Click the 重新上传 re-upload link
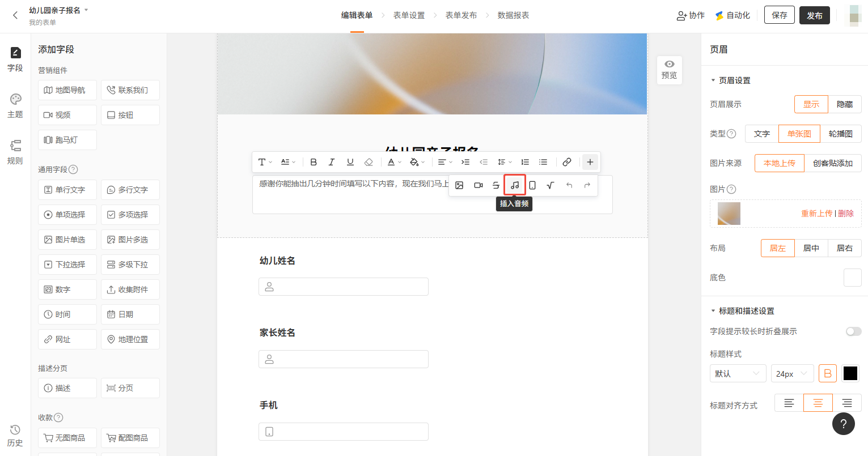This screenshot has height=456, width=868. pos(816,214)
